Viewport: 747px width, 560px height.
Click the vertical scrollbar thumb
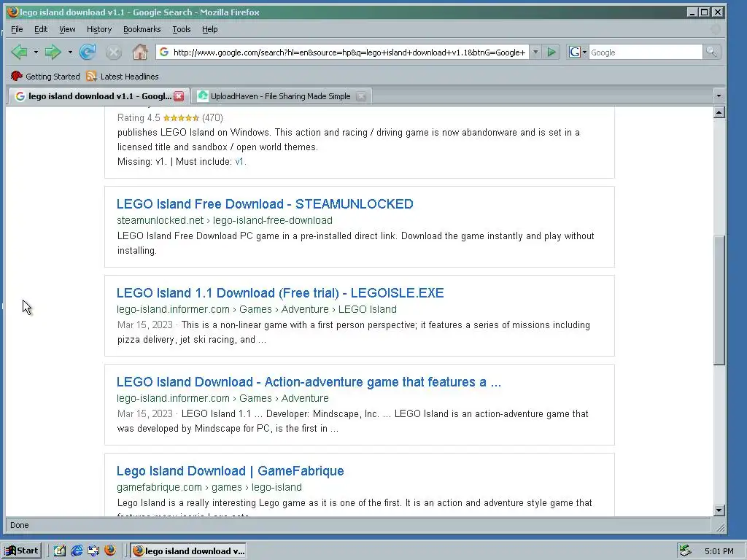(x=719, y=300)
